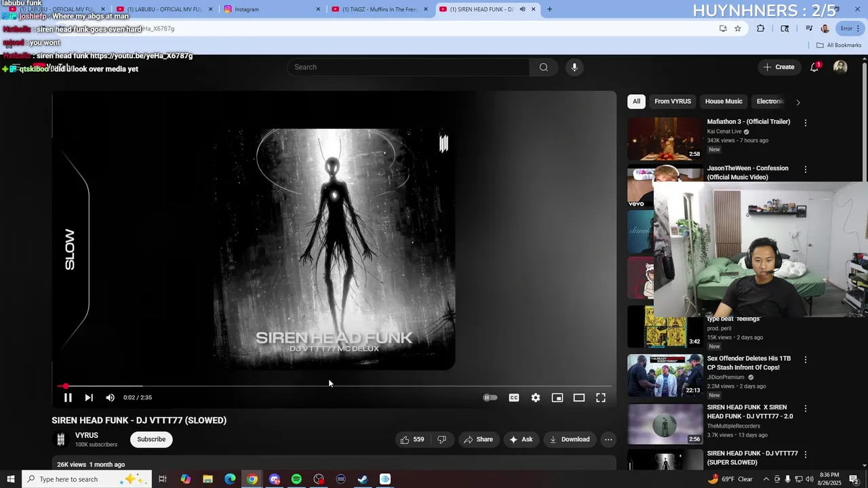Open the All Bookmarks folder
The image size is (868, 488).
point(839,45)
